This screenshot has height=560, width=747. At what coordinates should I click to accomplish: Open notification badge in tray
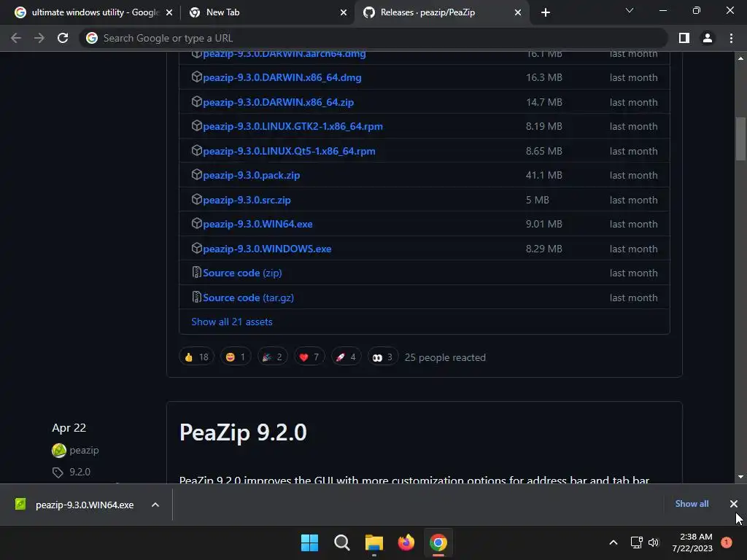pos(727,542)
